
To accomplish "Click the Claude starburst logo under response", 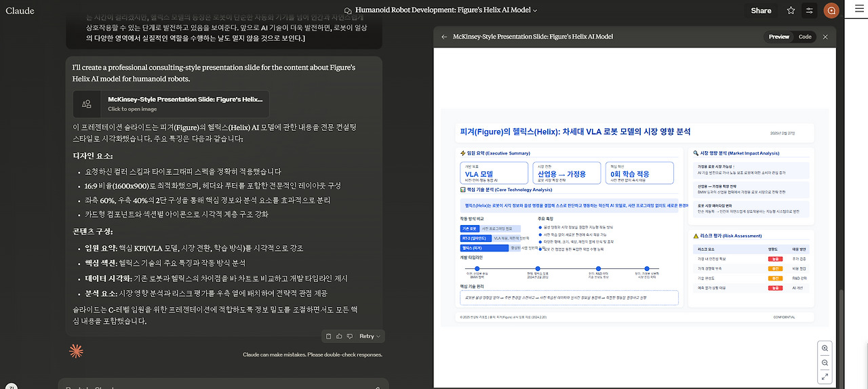I will (x=76, y=351).
